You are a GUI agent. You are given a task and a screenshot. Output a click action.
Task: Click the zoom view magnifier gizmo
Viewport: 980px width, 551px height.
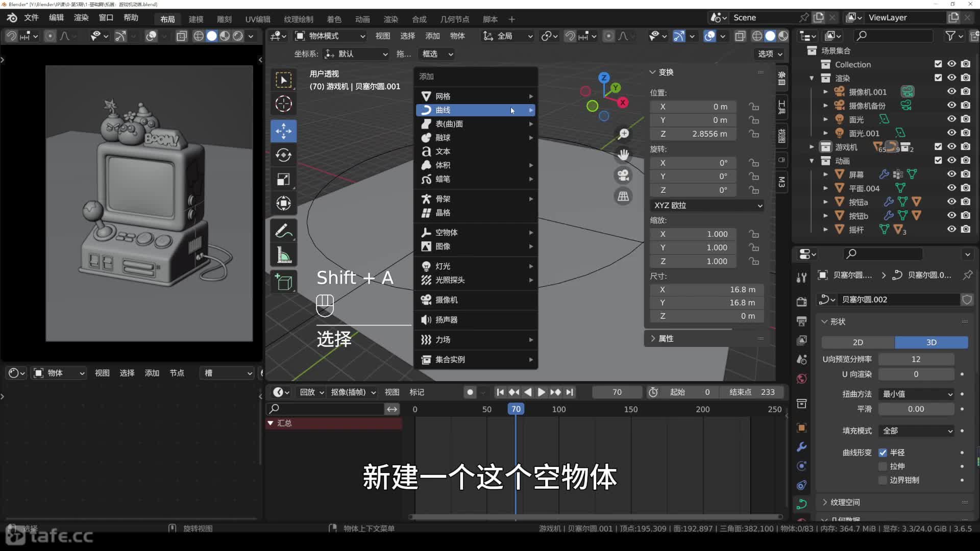[x=624, y=134]
